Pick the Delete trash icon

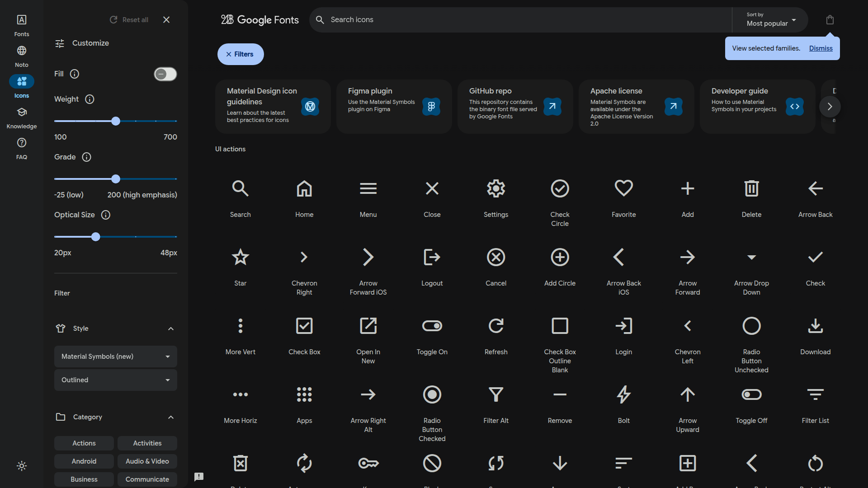751,188
